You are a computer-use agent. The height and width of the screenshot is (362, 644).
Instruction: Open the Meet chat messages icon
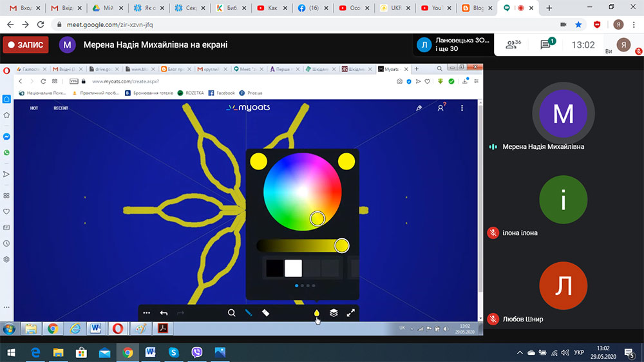coord(546,44)
